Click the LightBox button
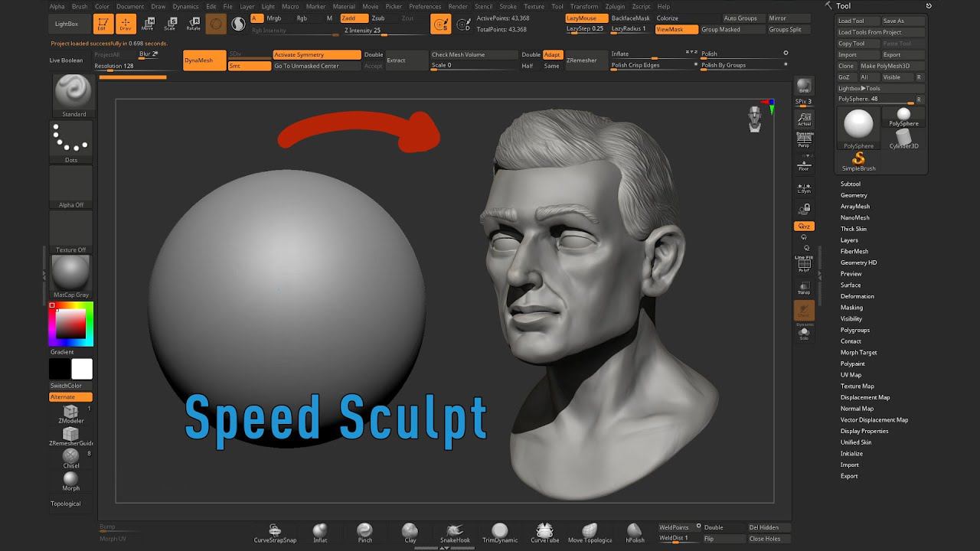 67,24
